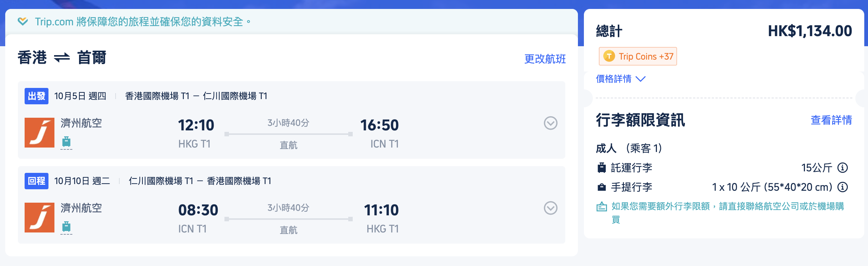Viewport: 868px width, 266px height.
Task: Click the extra baggage allowance notice text
Action: click(727, 206)
